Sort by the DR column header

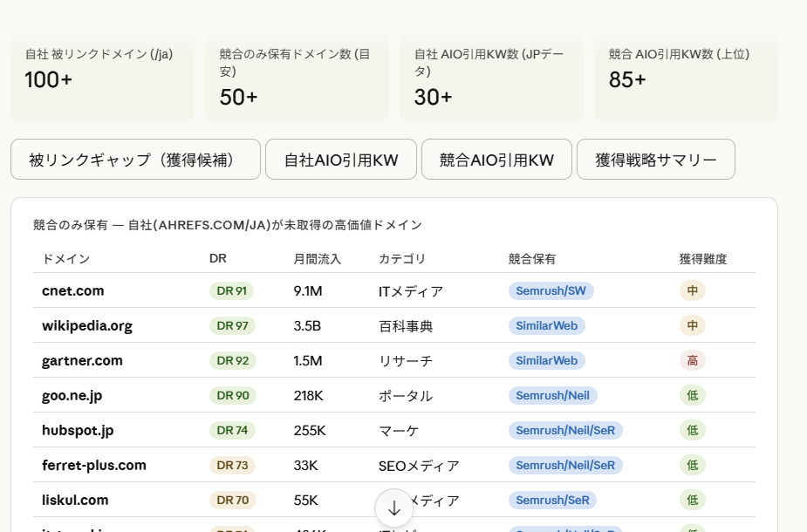[218, 258]
